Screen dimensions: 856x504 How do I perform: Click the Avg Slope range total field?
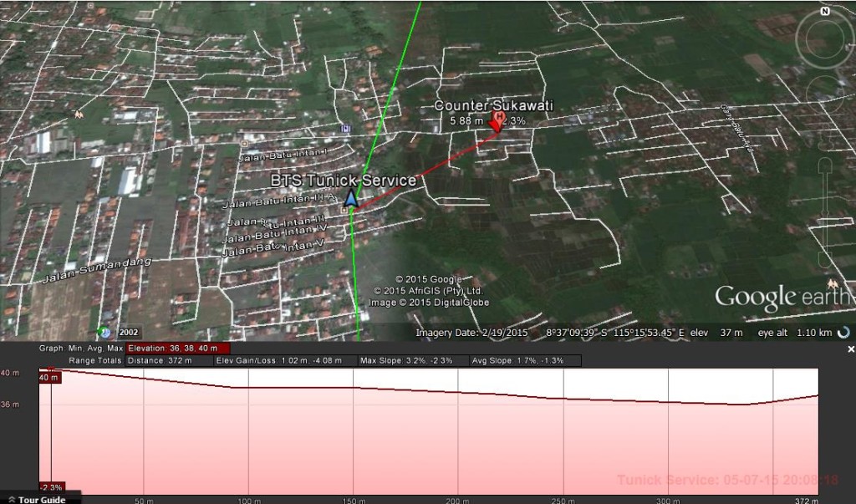point(525,360)
